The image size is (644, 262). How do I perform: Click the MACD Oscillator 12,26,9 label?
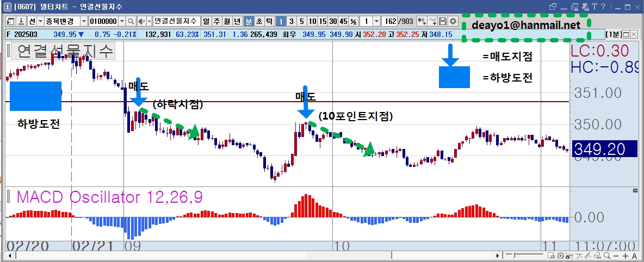click(x=109, y=197)
